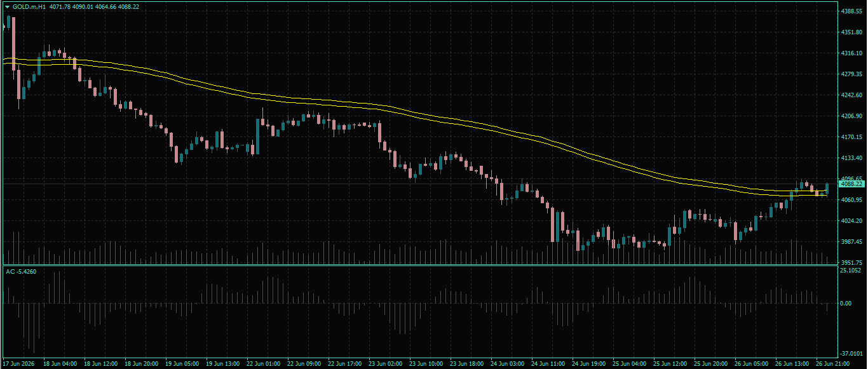Click the AC -5.4260 indicator label
This screenshot has width=868, height=369.
point(21,272)
